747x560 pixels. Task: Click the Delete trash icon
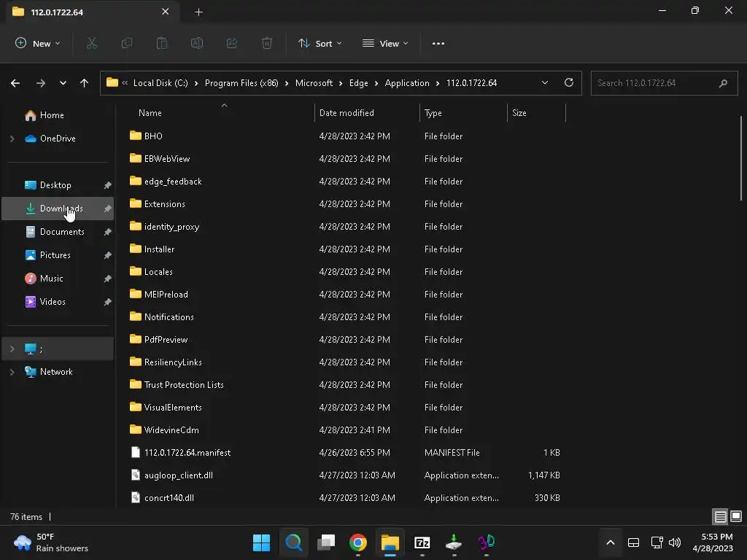(267, 43)
